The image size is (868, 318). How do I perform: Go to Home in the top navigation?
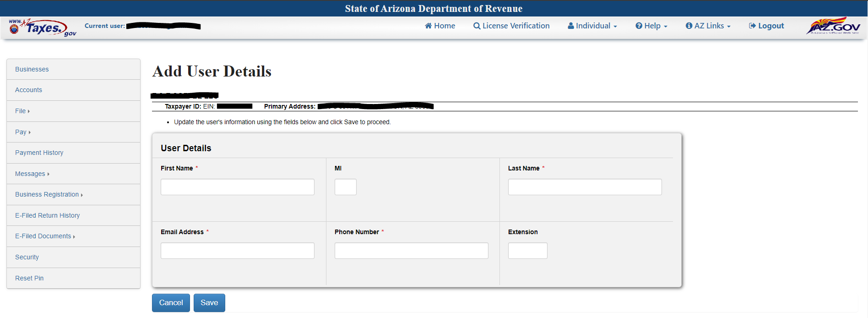click(440, 26)
